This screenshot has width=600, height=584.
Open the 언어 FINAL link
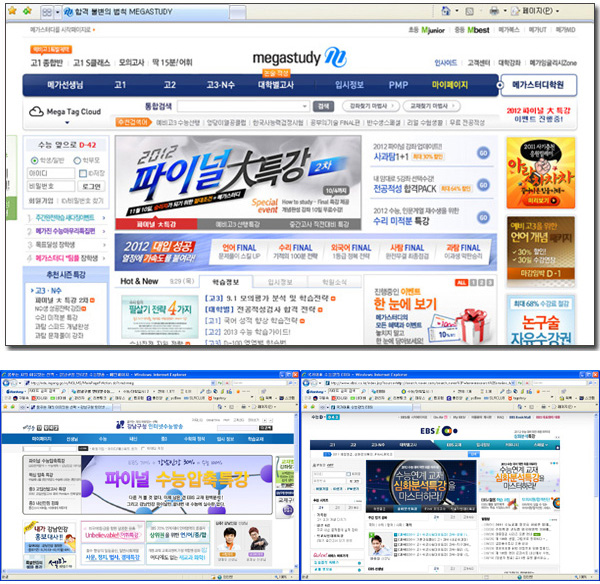click(240, 252)
